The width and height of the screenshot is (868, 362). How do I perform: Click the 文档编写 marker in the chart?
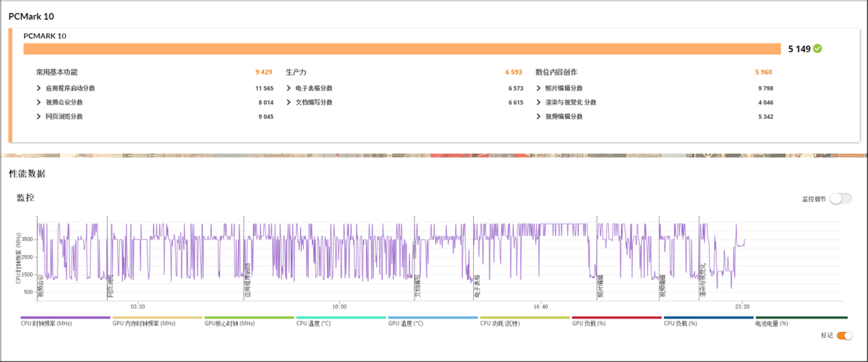tap(417, 287)
